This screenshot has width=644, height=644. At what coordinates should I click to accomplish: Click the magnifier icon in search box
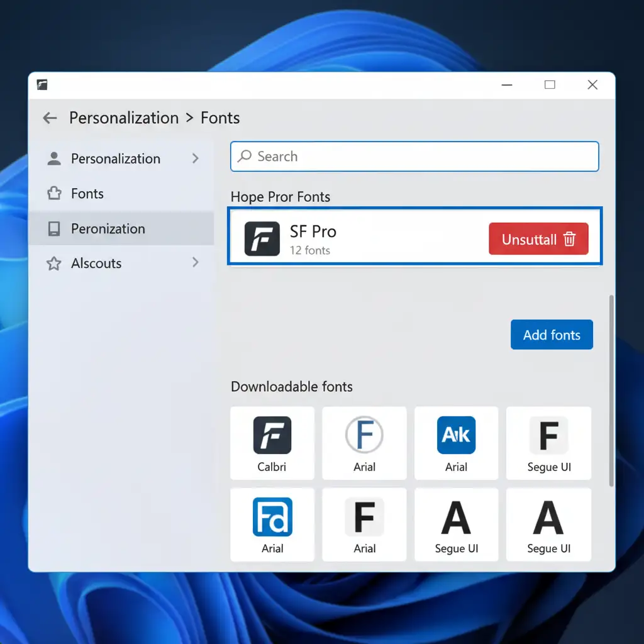click(245, 156)
